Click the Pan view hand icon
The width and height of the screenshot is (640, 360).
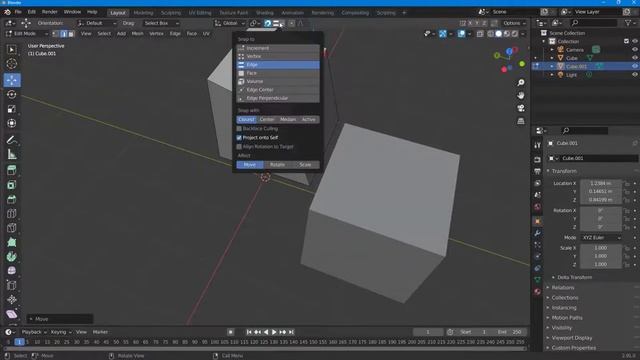tap(521, 96)
